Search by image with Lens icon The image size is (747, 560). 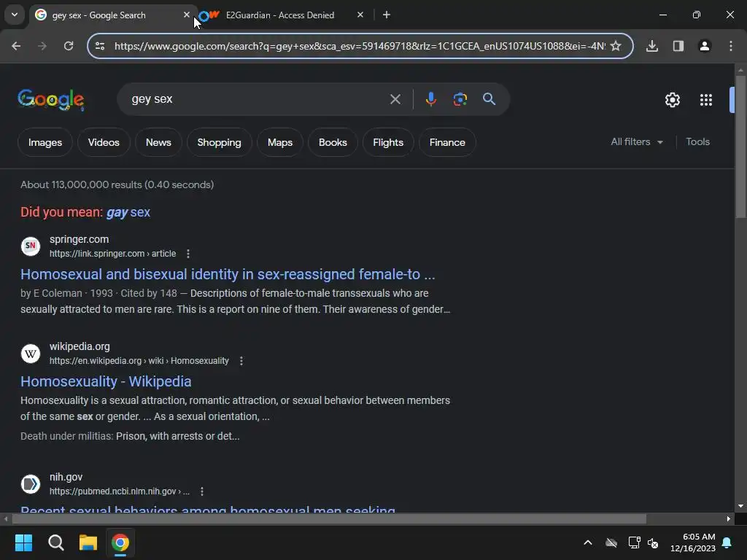click(460, 99)
